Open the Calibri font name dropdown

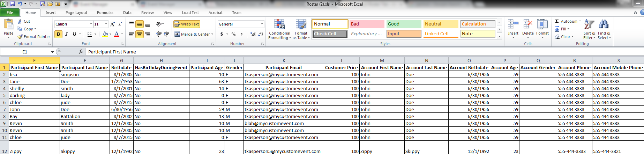[x=91, y=24]
